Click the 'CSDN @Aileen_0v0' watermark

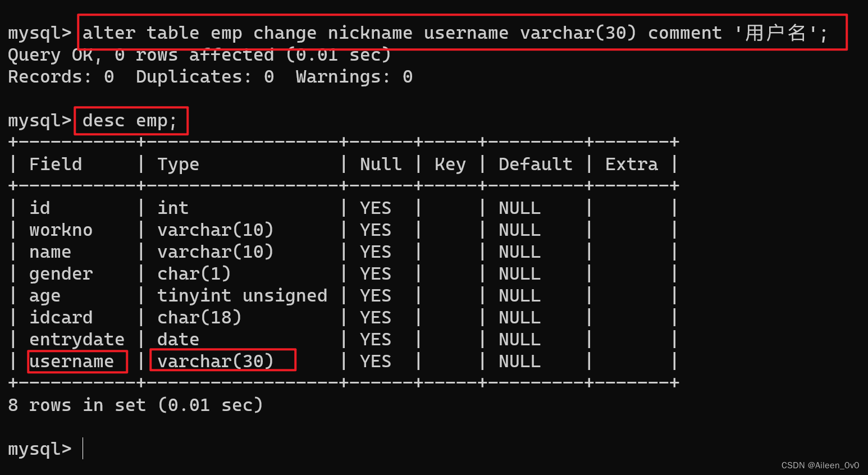[820, 465]
